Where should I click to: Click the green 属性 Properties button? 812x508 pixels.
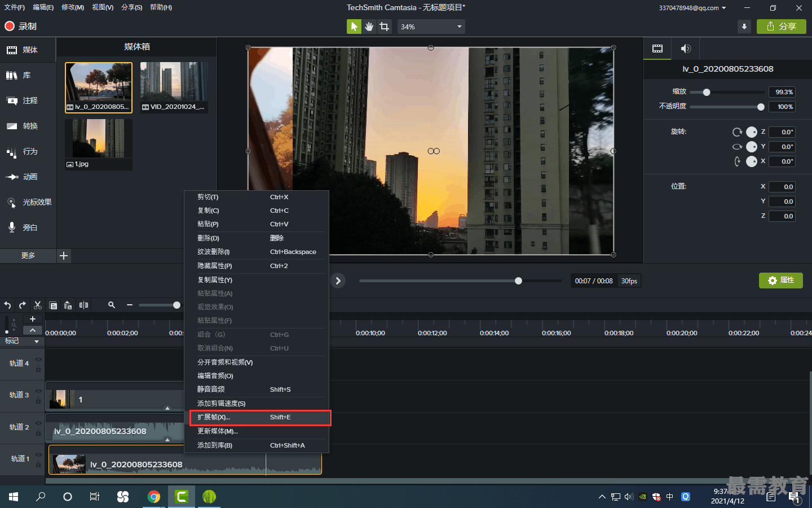coord(781,281)
